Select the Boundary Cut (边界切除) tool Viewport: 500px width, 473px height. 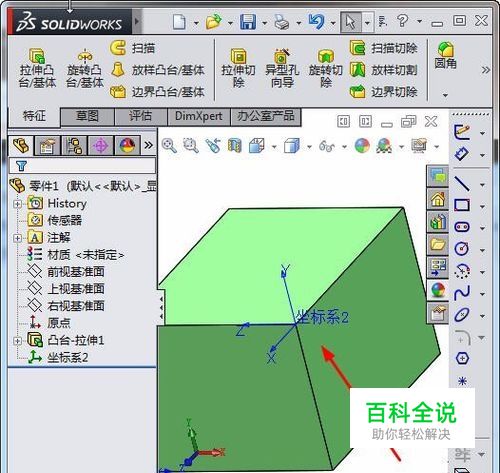click(383, 92)
